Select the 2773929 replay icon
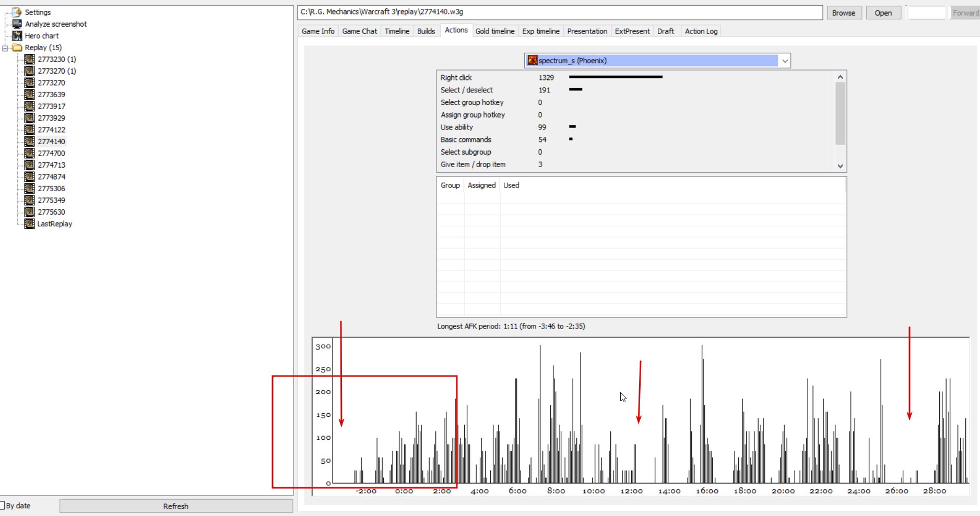The height and width of the screenshot is (516, 980). 30,118
